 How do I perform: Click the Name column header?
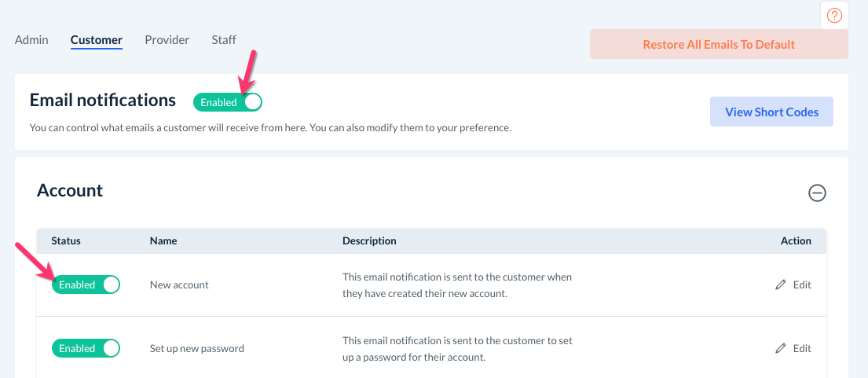[163, 240]
